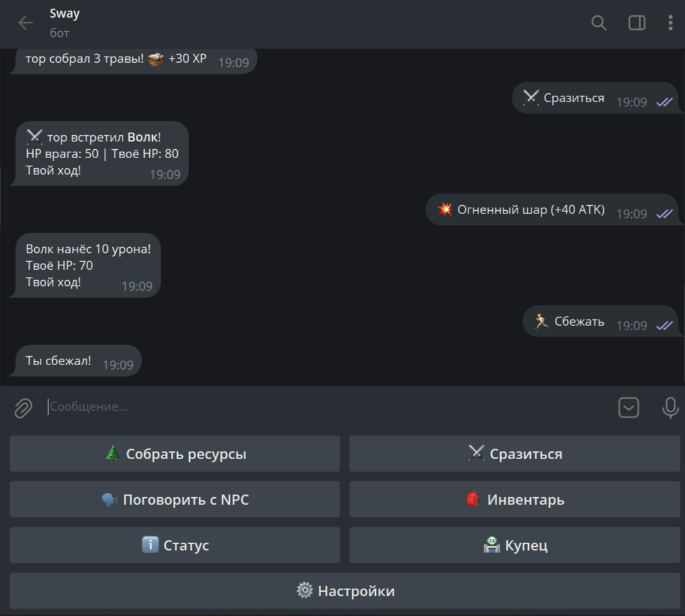This screenshot has width=685, height=616.
Task: Visit the Купец merchant button
Action: (x=515, y=545)
